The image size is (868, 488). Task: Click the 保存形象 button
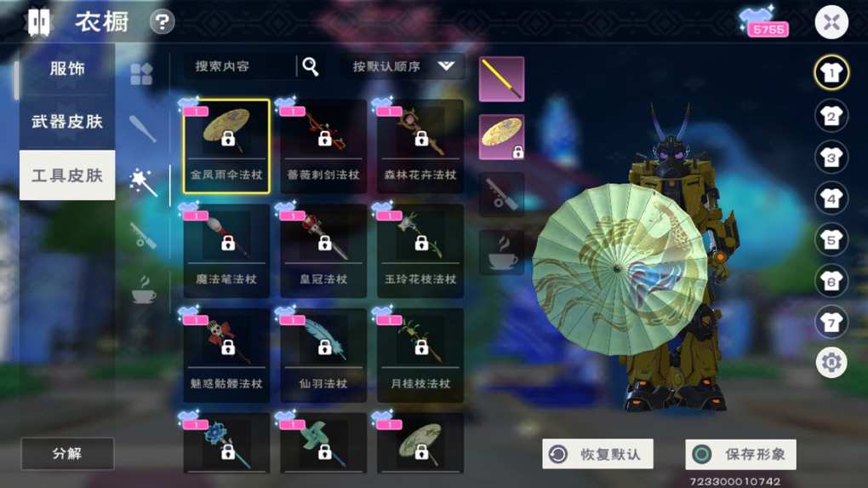(740, 454)
